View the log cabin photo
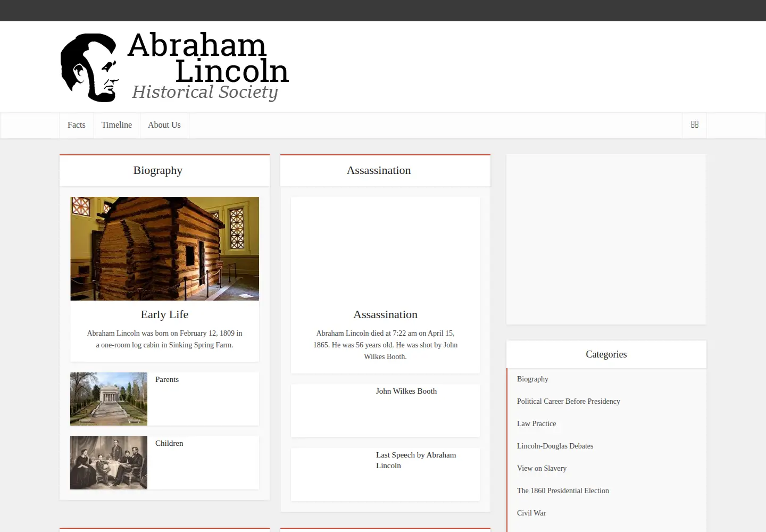Screen dimensions: 766x532 coord(164,248)
